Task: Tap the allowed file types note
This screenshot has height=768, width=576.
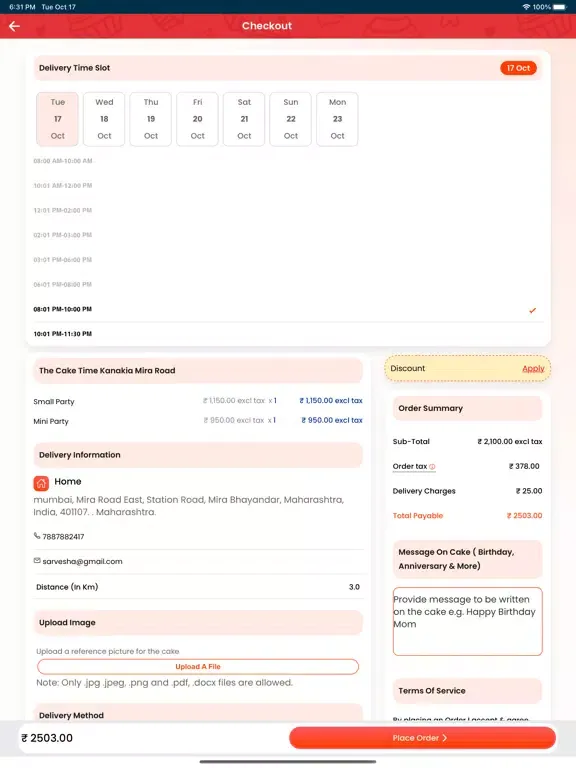Action: point(165,683)
